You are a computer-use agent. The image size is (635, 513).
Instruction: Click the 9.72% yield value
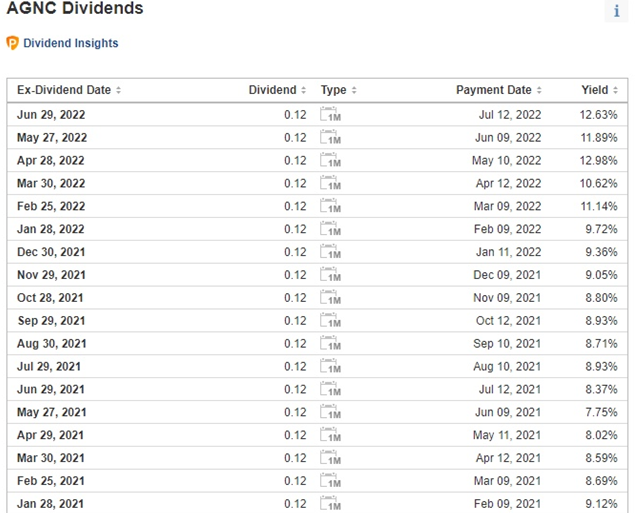601,229
